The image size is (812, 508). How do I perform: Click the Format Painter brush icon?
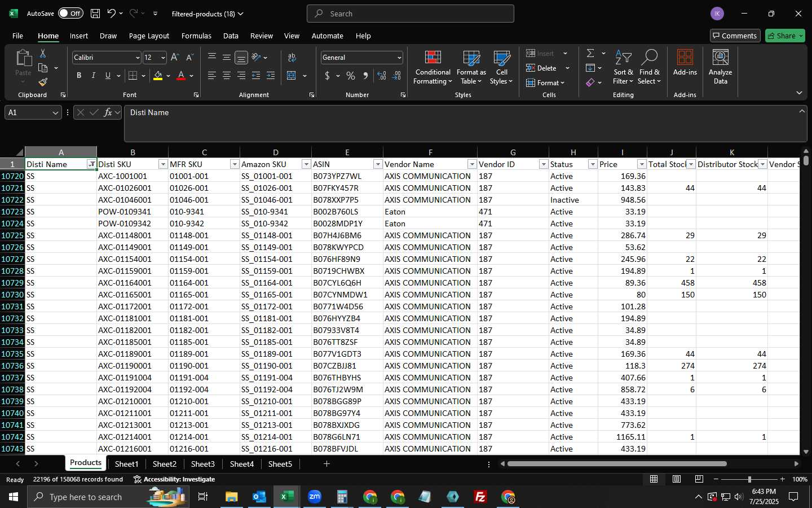43,82
